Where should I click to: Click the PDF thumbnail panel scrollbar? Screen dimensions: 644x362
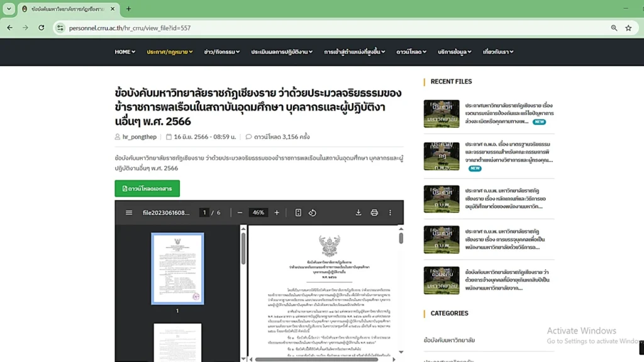point(243,249)
